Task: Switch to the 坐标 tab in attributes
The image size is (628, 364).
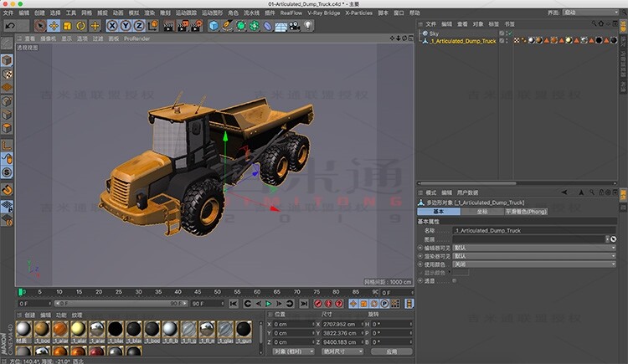Action: click(482, 212)
